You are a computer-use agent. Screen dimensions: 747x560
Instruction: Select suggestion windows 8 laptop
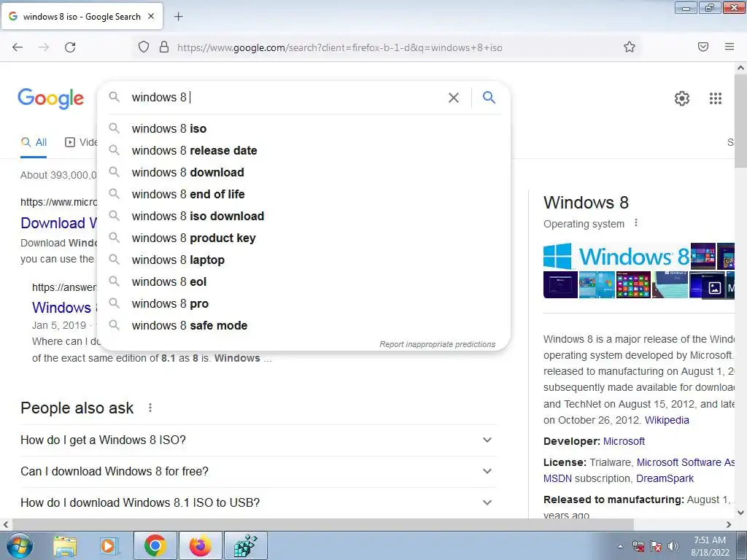[304, 260]
